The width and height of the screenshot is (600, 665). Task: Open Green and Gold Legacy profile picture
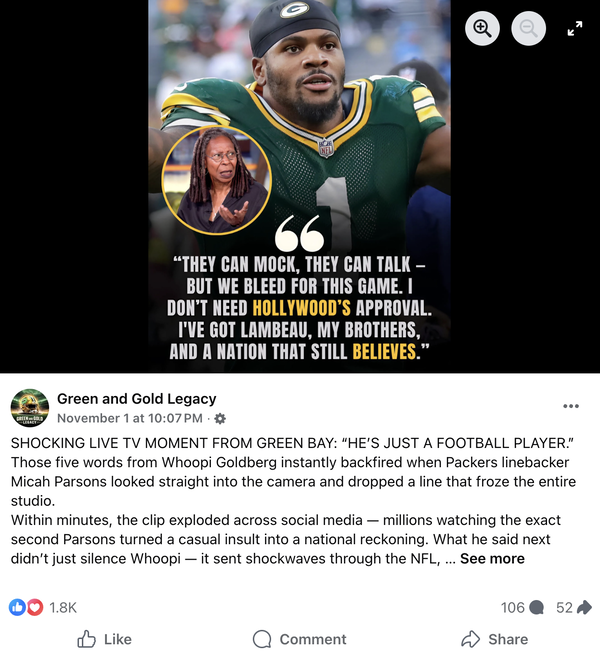(30, 408)
